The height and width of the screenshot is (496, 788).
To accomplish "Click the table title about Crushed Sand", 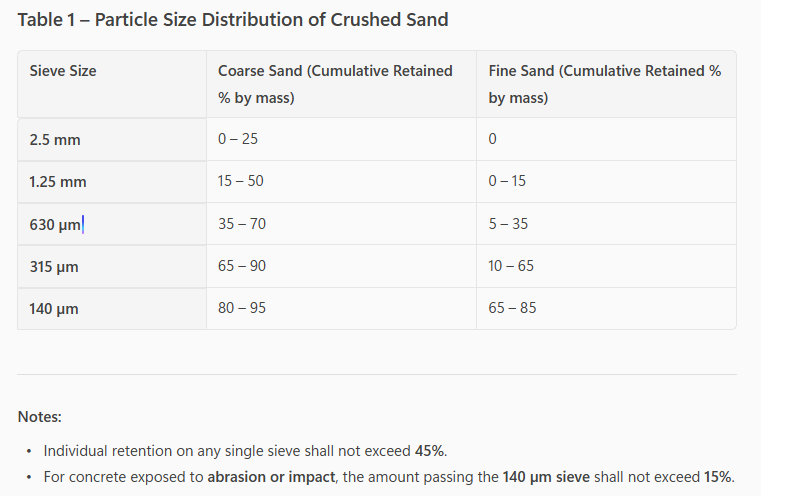I will (x=232, y=19).
